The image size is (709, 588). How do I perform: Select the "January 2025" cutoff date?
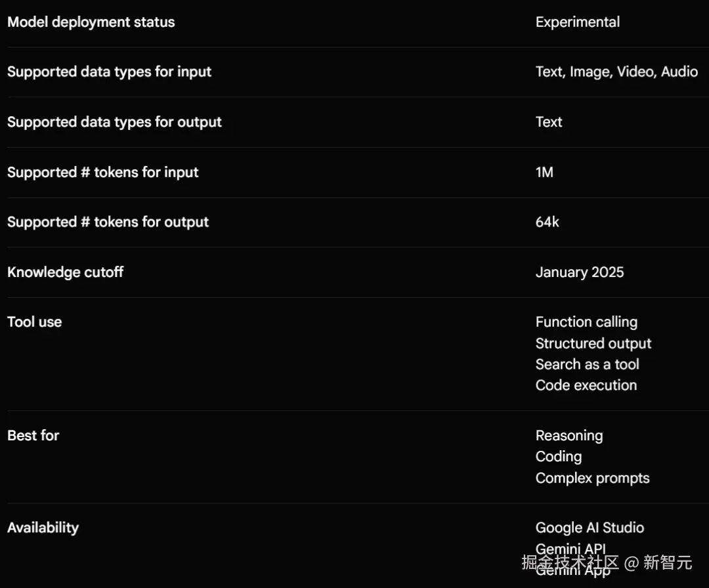coord(579,272)
